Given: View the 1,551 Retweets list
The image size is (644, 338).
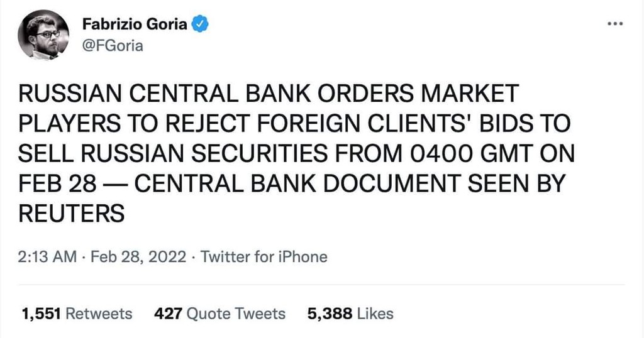Looking at the screenshot, I should coord(77,313).
